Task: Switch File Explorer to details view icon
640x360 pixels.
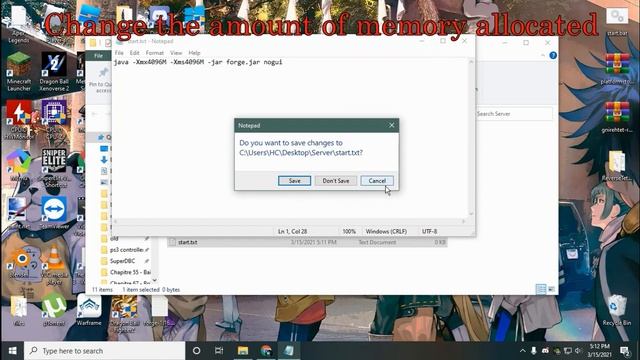Action: click(x=541, y=289)
